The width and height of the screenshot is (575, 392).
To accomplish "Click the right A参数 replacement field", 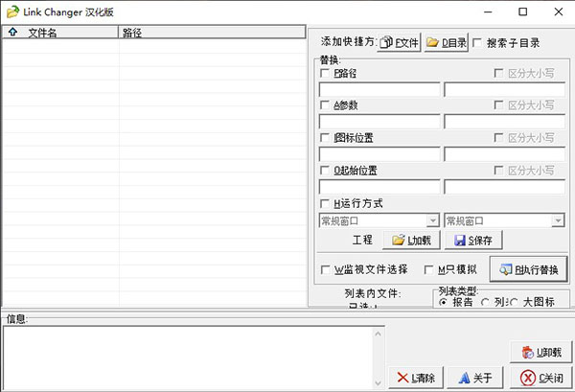I will [505, 122].
